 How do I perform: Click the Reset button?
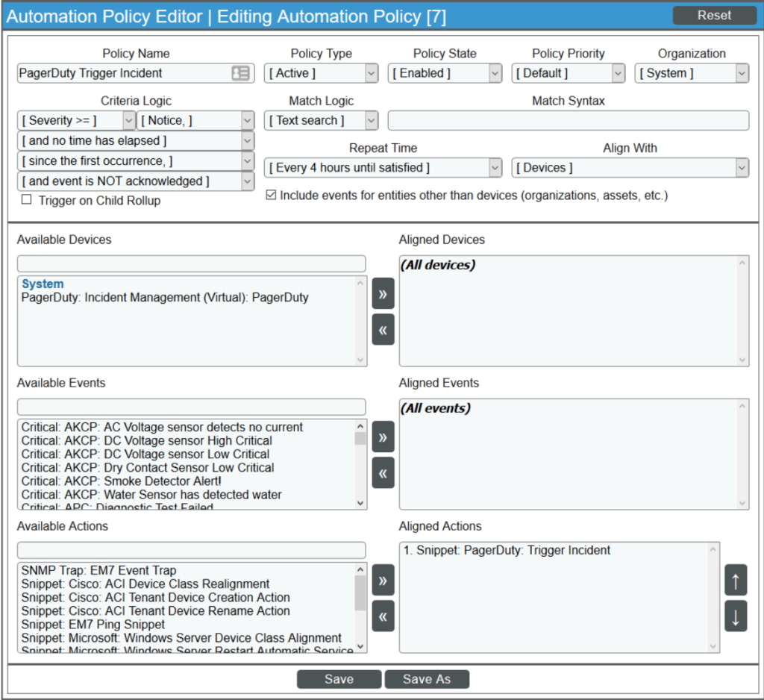click(714, 16)
